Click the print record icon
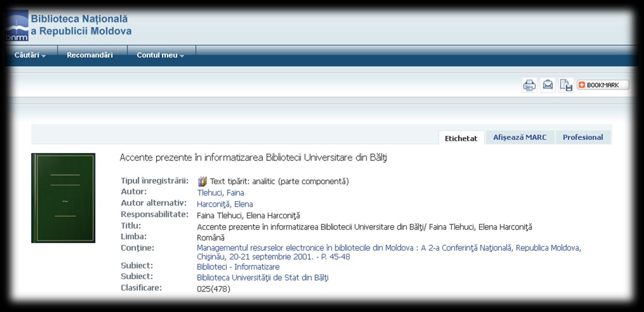This screenshot has height=312, width=644. click(530, 85)
